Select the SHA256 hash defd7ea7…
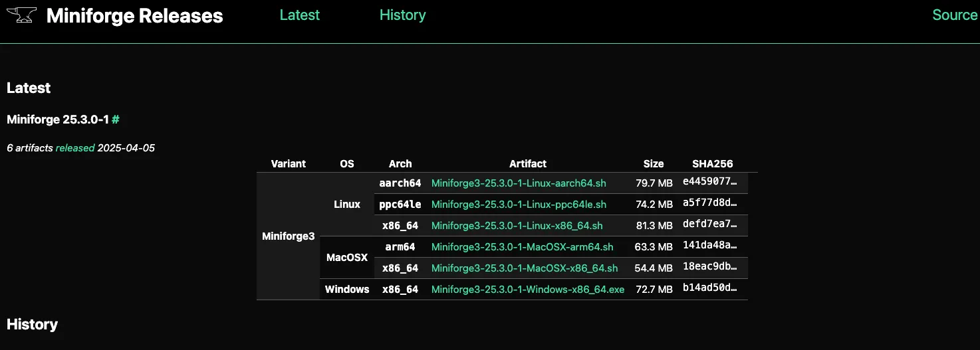 [710, 224]
